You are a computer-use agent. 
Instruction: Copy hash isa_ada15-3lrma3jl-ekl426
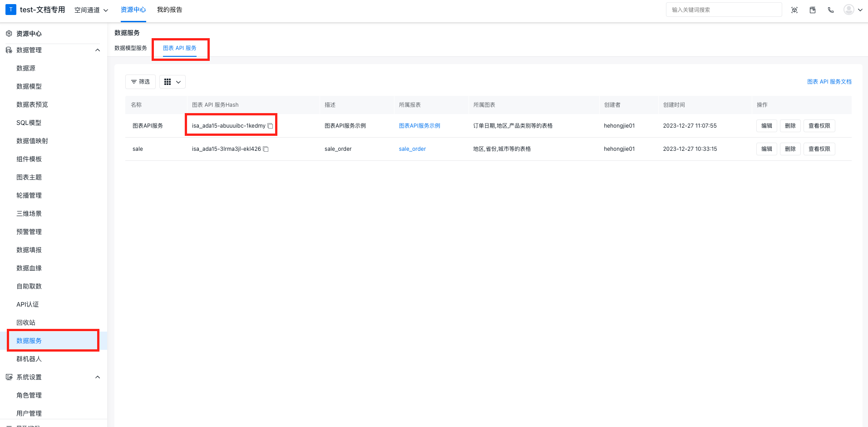point(266,149)
